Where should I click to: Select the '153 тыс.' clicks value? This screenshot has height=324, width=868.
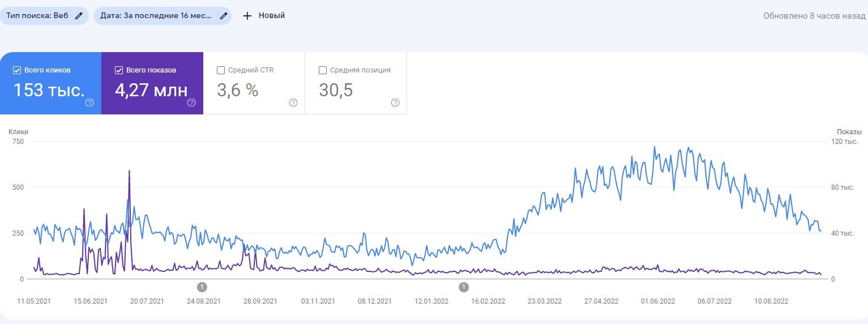click(x=49, y=90)
